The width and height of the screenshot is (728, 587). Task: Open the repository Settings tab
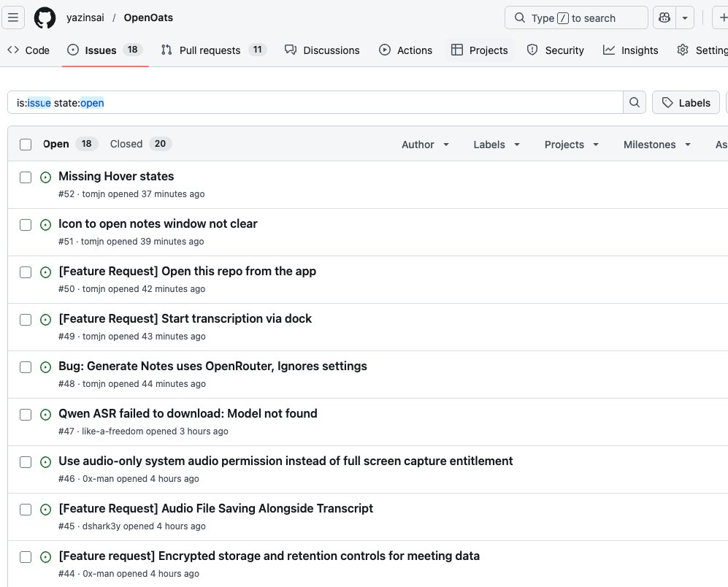click(702, 50)
